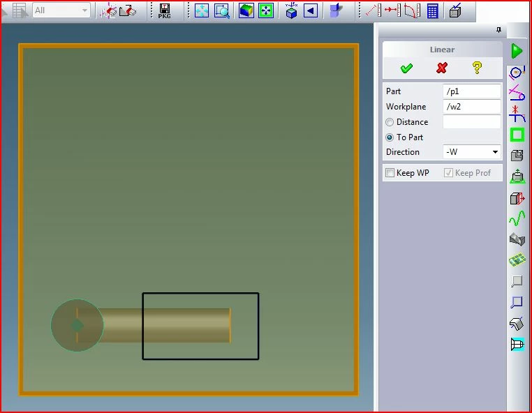The width and height of the screenshot is (532, 413).
Task: Cancel the Linear operation with red X
Action: tap(442, 68)
